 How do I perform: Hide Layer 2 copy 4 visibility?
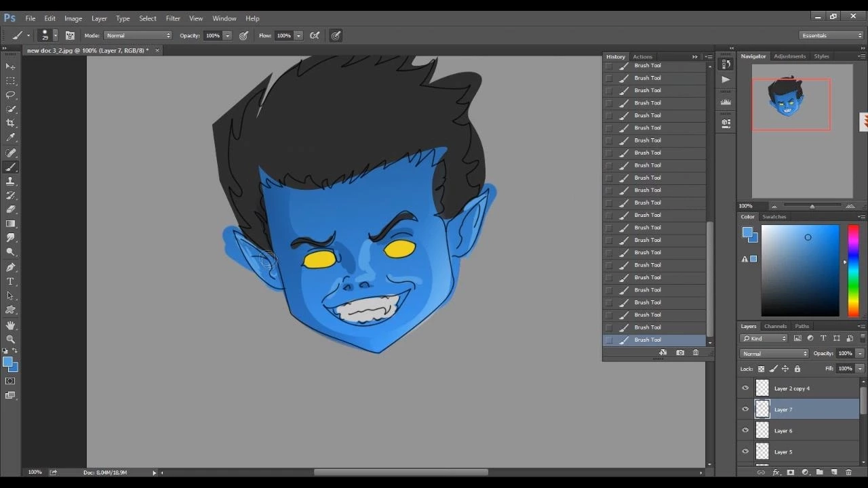(x=745, y=388)
